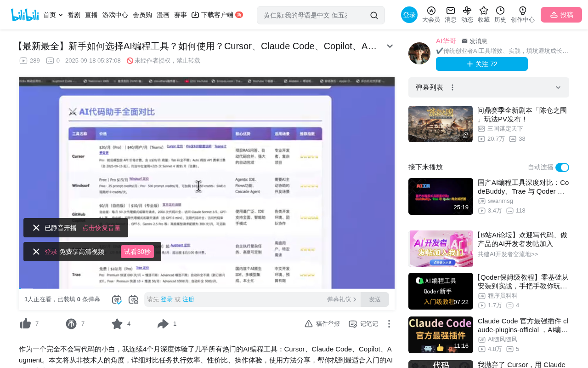
Task: Go to 直播 in top navigation
Action: (91, 15)
